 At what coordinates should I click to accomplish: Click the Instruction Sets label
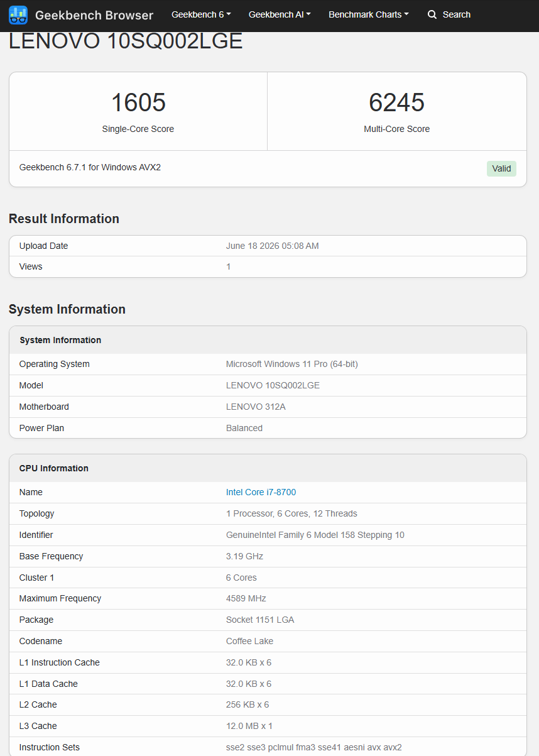[x=50, y=747]
